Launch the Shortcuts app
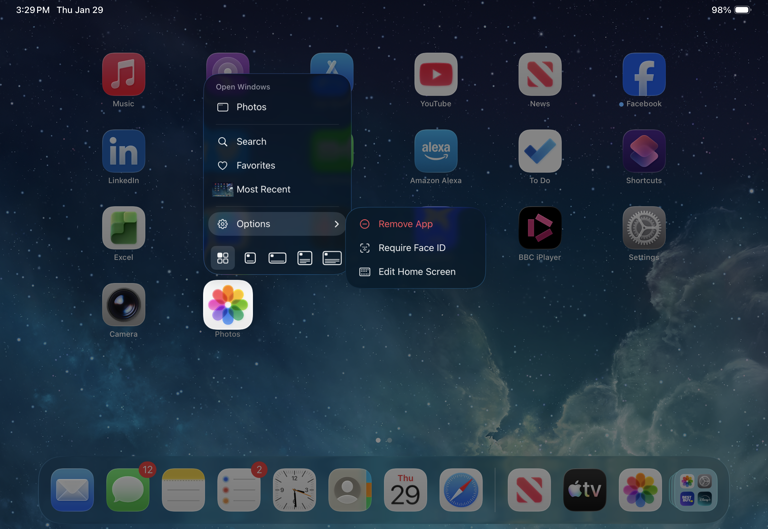768x529 pixels. point(644,151)
